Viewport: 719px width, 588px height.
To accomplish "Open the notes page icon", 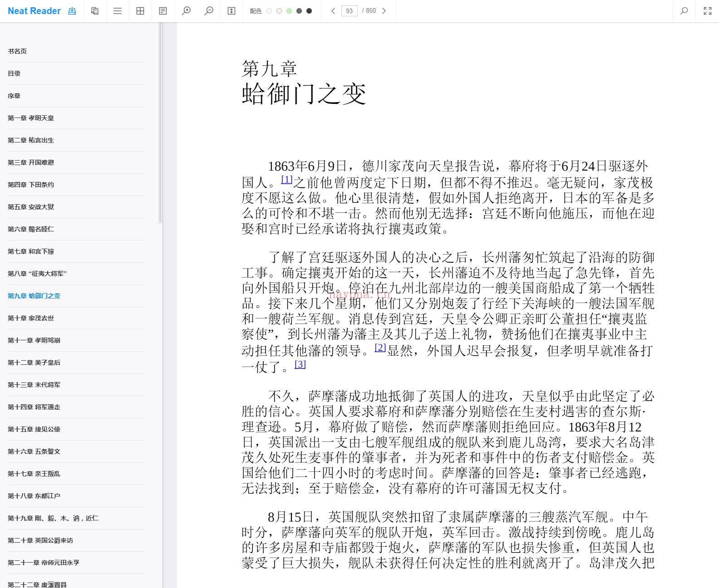I will pyautogui.click(x=163, y=11).
